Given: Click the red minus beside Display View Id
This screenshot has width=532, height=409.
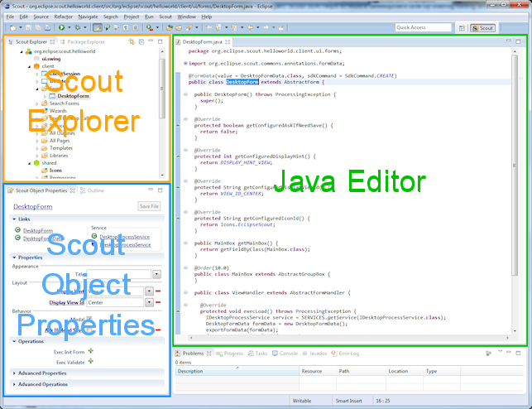Looking at the screenshot, I should pyautogui.click(x=158, y=302).
